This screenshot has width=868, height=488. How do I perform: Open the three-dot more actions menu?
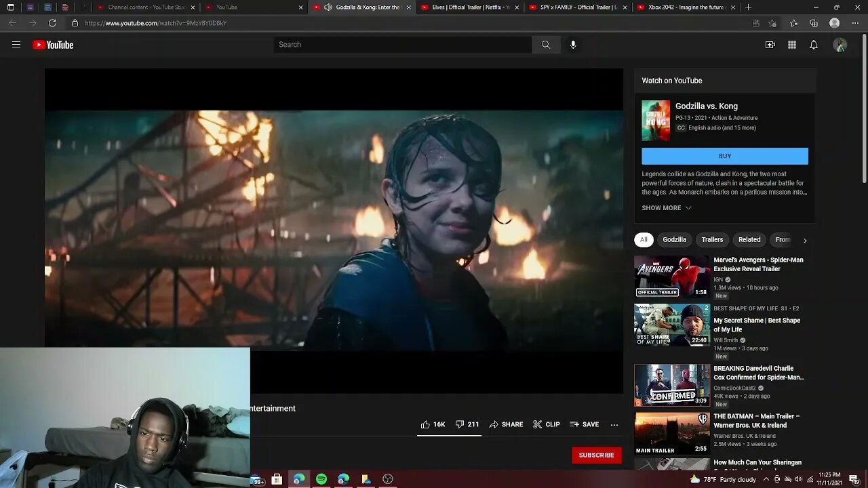(614, 424)
